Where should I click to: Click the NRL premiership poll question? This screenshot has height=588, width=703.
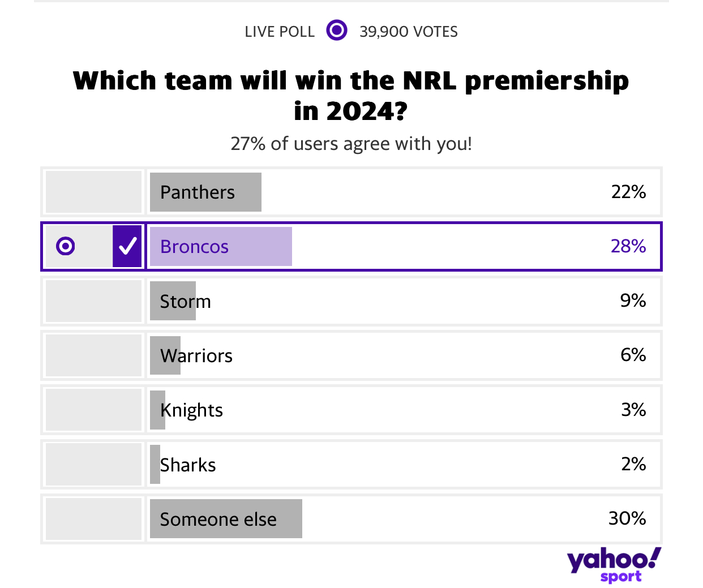(351, 96)
